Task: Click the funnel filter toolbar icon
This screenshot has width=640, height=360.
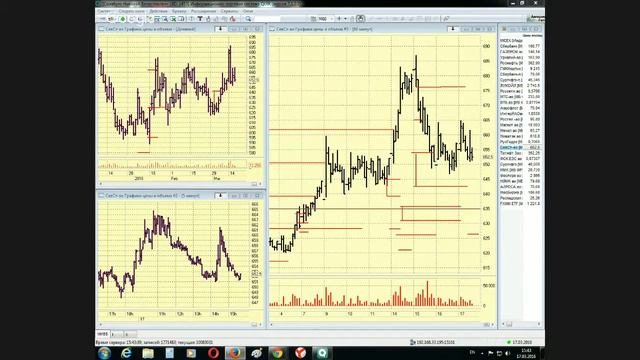Action: tap(200, 19)
